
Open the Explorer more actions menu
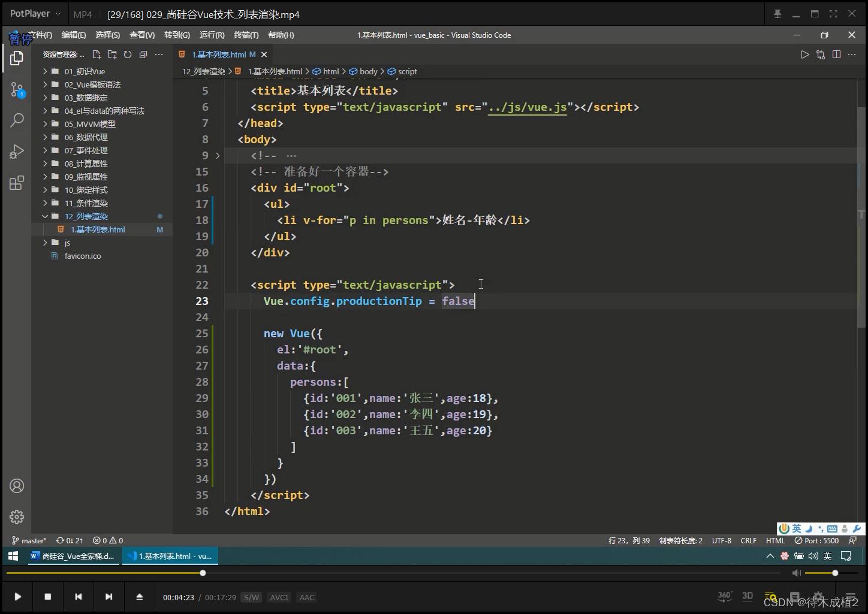point(159,55)
